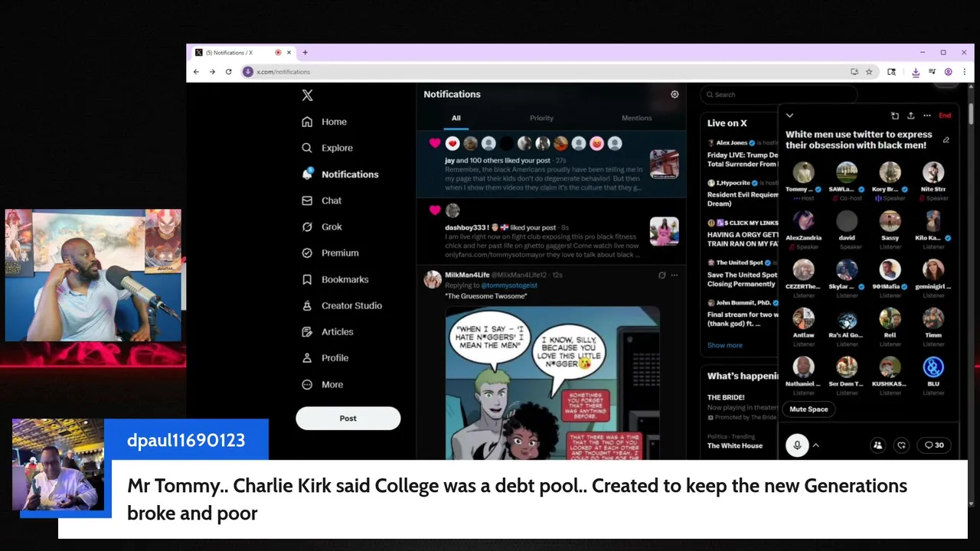The width and height of the screenshot is (980, 551).
Task: Switch to the Priority tab
Action: [x=541, y=118]
